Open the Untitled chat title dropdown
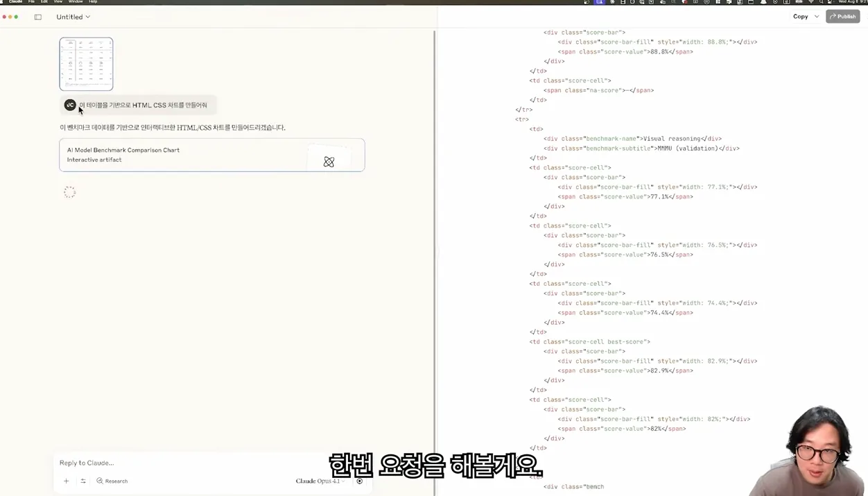Viewport: 868px width, 496px height. [x=73, y=17]
